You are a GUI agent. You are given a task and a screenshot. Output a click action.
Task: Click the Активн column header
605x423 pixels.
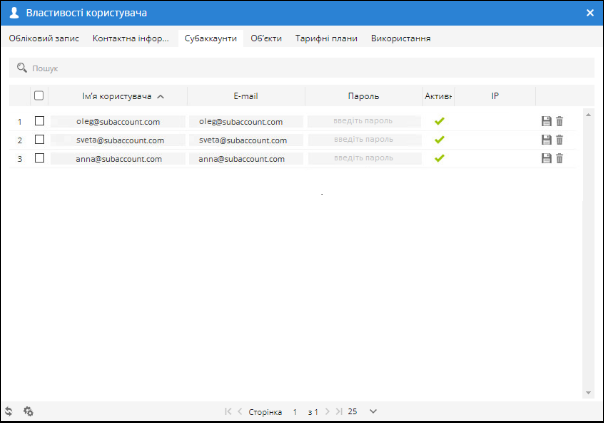[x=438, y=96]
